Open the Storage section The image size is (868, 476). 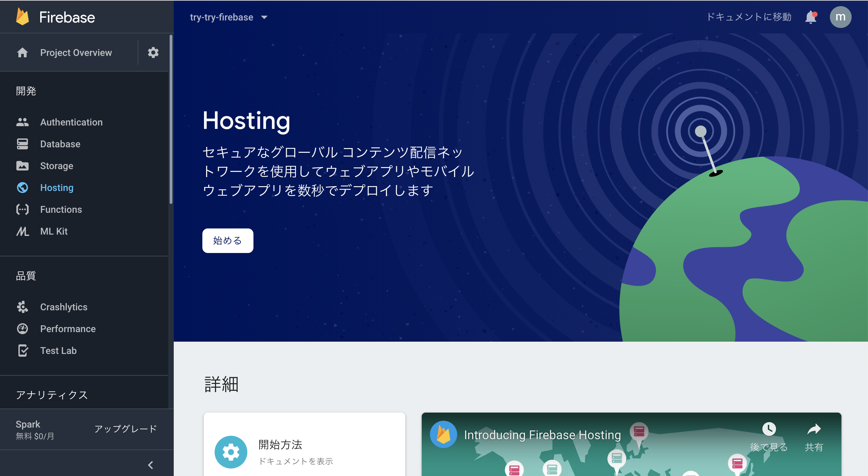pyautogui.click(x=57, y=166)
